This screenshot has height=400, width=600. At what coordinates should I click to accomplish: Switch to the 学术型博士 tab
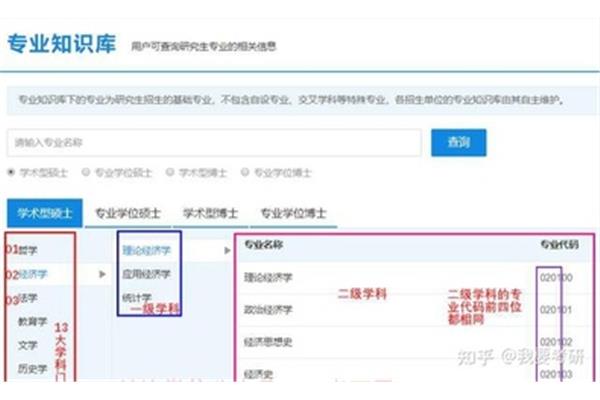(x=210, y=213)
